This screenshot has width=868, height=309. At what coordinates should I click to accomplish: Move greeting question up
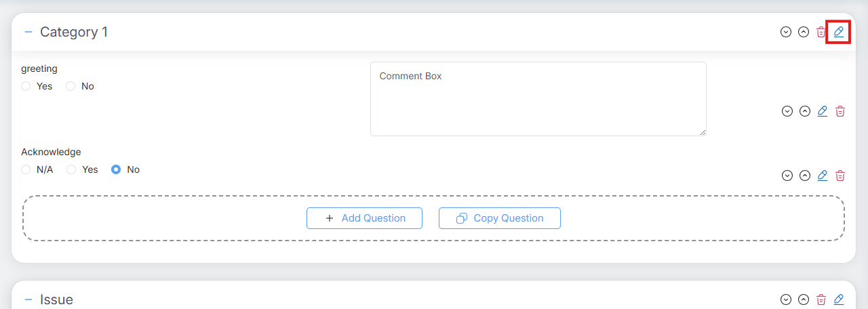pos(805,111)
